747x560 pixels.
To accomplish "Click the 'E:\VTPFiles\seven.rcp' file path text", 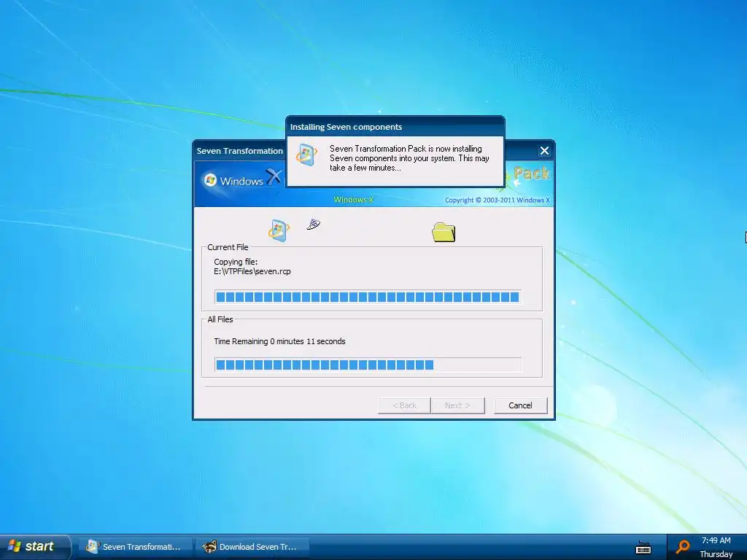I will (x=252, y=271).
